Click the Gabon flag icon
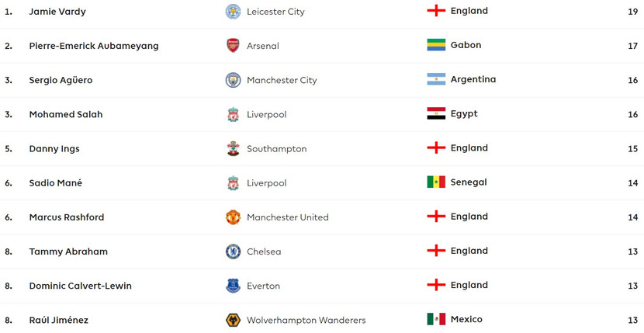 pos(436,45)
